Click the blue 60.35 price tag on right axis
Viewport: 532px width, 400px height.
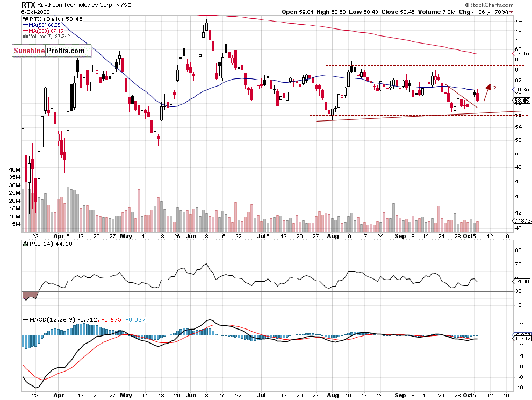tap(521, 90)
